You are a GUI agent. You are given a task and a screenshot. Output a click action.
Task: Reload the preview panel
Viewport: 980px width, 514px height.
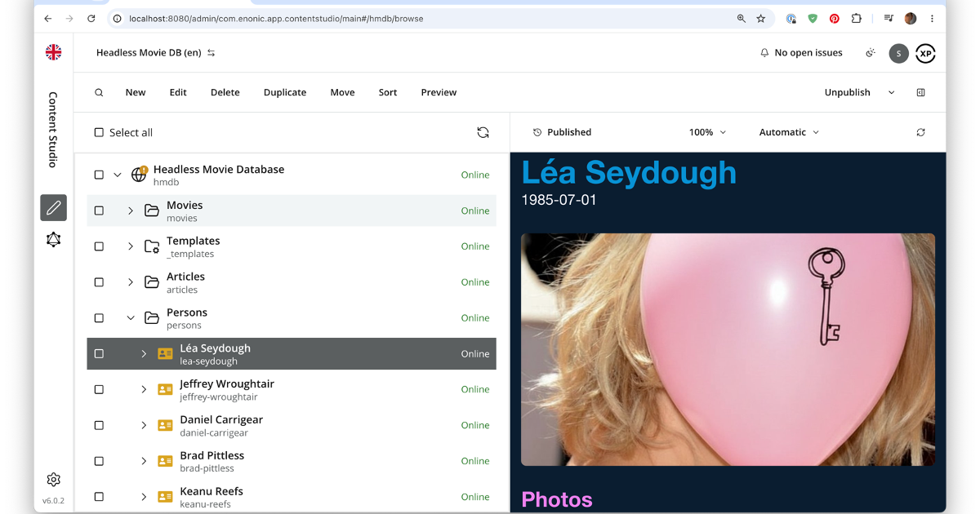tap(920, 132)
